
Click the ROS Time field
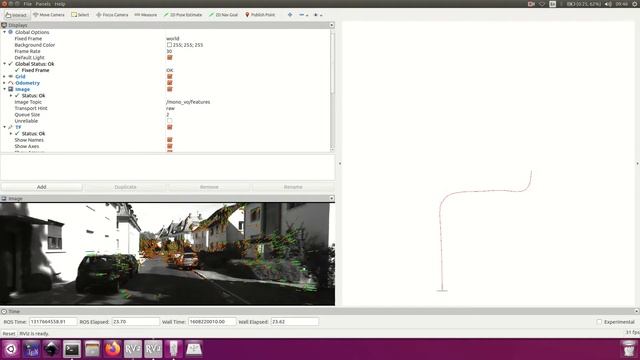point(53,322)
